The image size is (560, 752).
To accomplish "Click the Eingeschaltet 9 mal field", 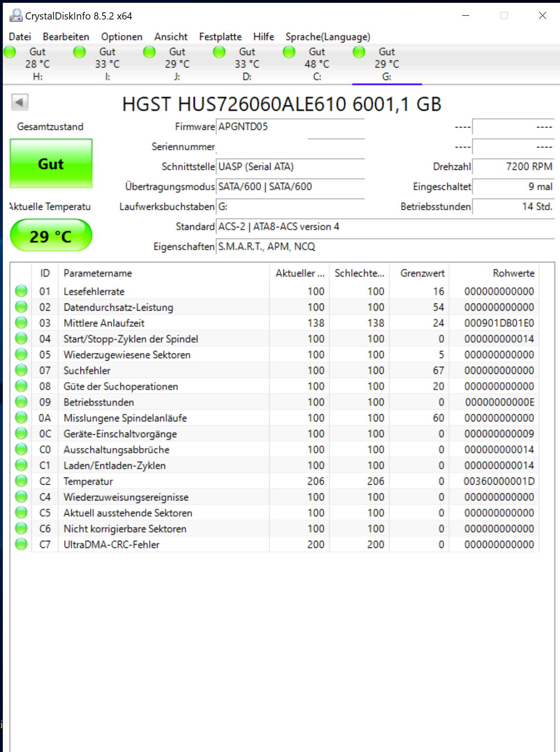I will click(513, 186).
